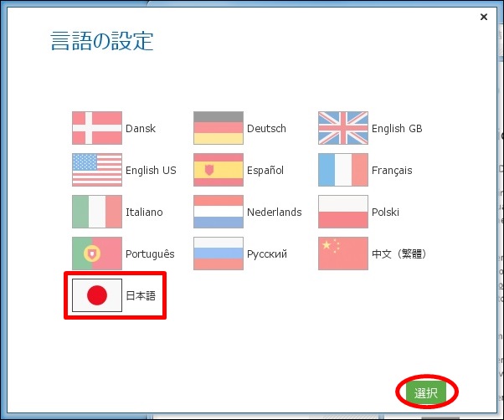The image size is (504, 420).
Task: Click the Dansk language label
Action: [141, 129]
